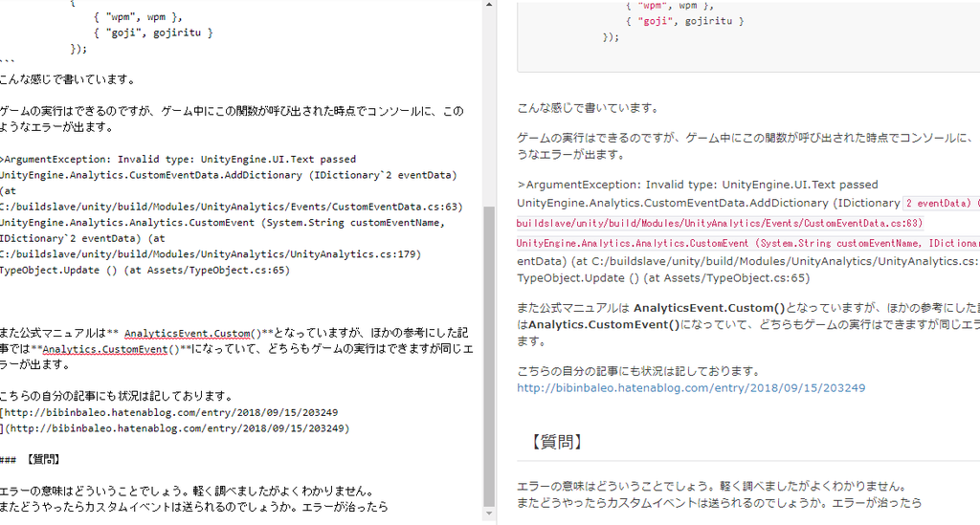
Task: Click 'ゲームの実行はできるのですが' paragraph in preview
Action: coord(748,146)
